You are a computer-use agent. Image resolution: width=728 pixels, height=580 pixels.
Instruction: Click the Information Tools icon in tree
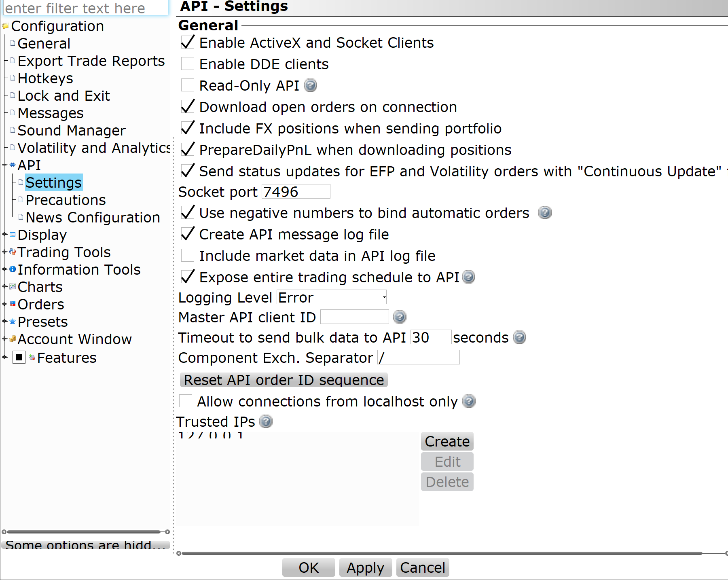click(13, 269)
